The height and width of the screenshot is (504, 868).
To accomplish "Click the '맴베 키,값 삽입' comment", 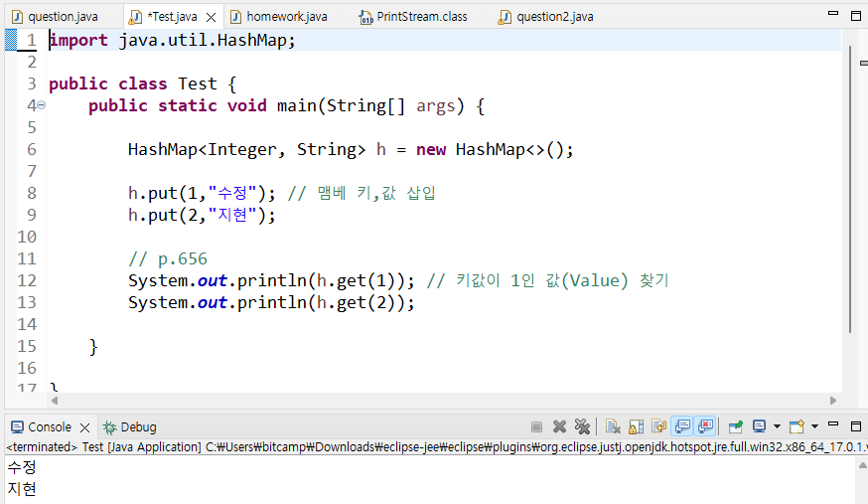I will pos(362,193).
